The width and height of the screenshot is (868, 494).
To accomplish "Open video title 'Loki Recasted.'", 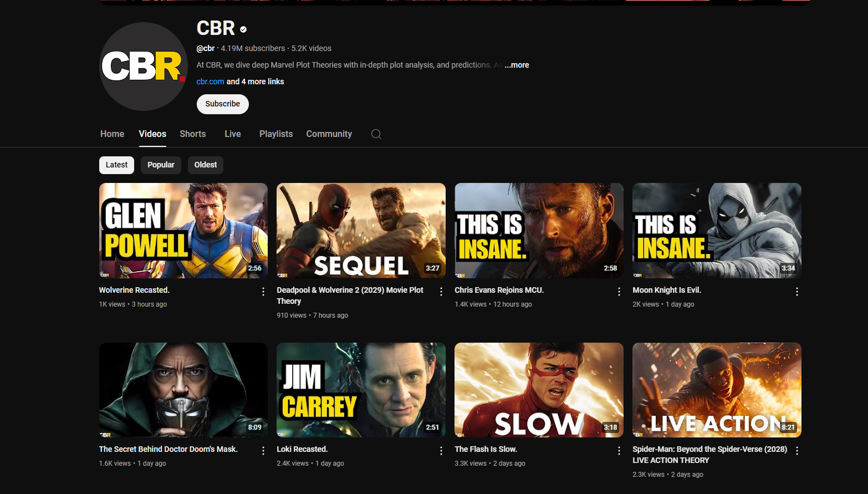I will point(302,449).
